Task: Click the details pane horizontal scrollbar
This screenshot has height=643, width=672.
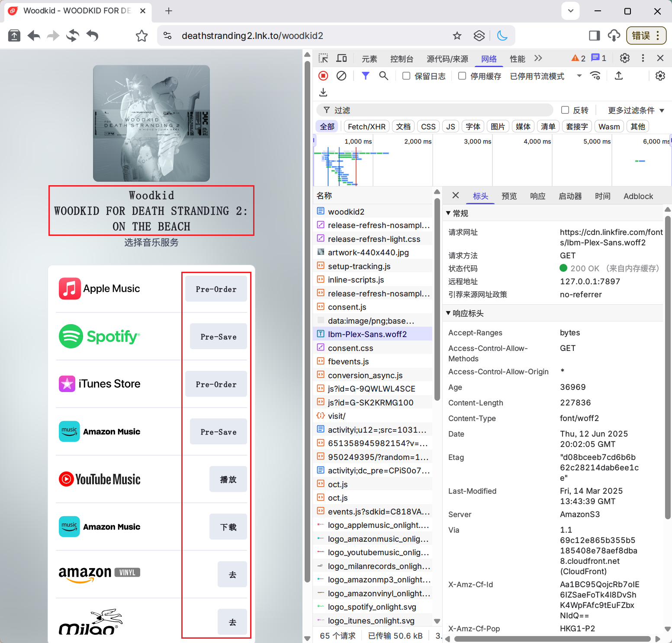Action: (552, 639)
